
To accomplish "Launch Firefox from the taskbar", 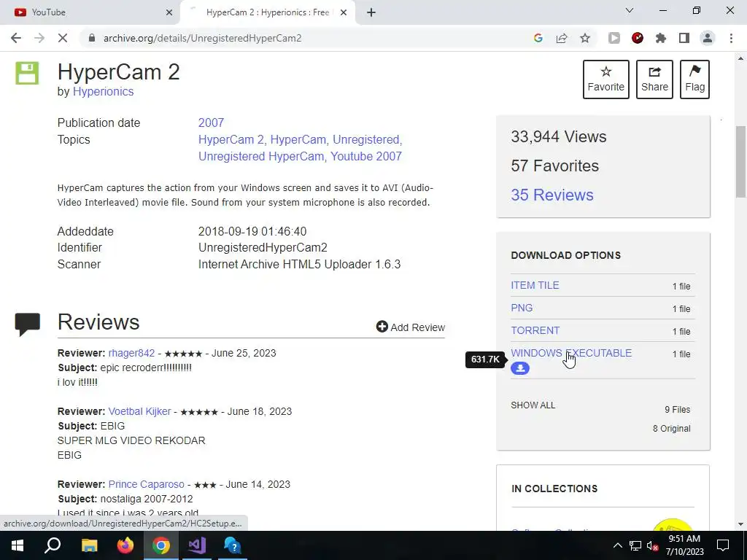I will click(125, 545).
